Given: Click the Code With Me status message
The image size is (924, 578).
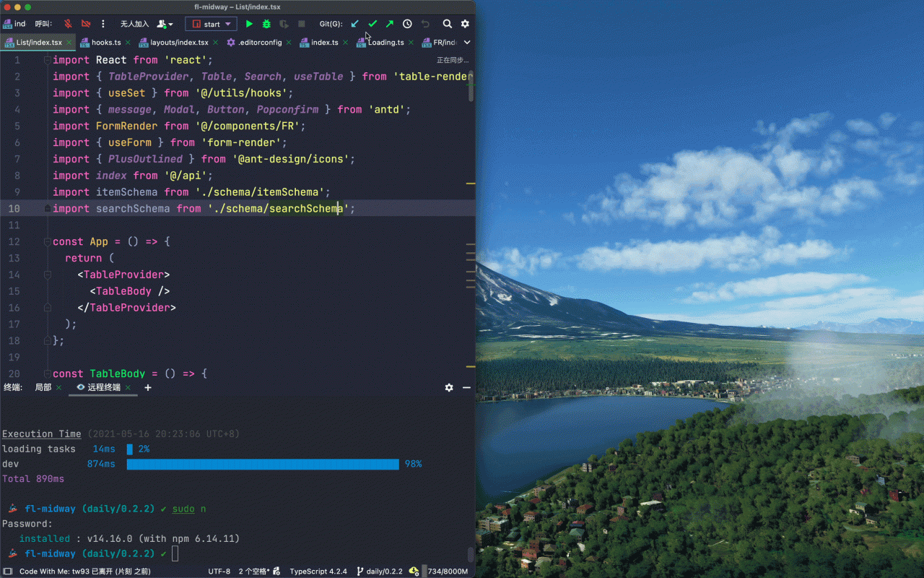Looking at the screenshot, I should [85, 571].
